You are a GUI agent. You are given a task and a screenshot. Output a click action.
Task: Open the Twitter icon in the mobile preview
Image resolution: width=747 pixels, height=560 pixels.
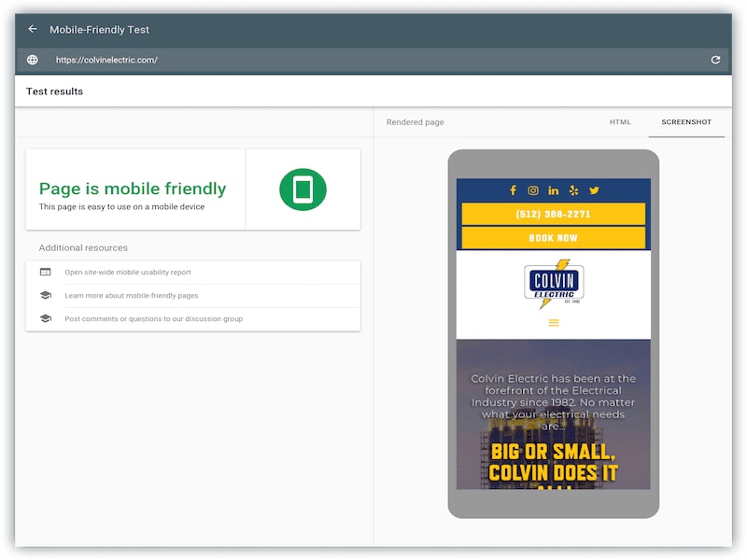pos(593,190)
